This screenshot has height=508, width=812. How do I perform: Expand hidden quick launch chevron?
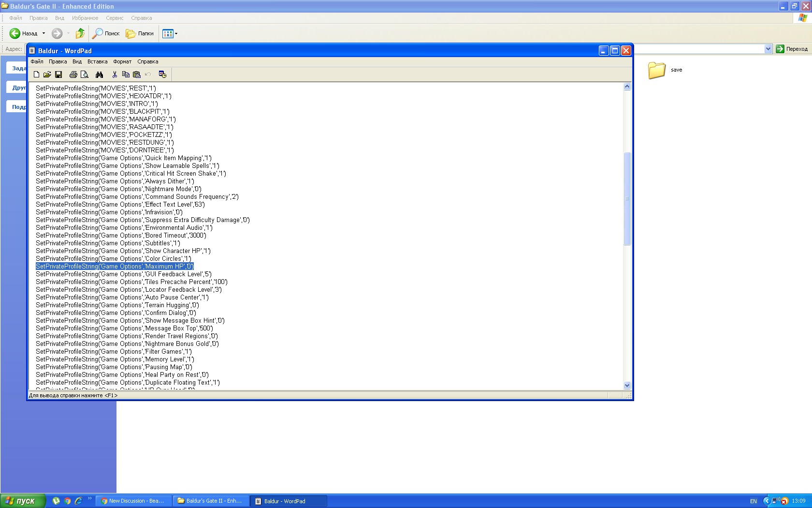(x=89, y=498)
